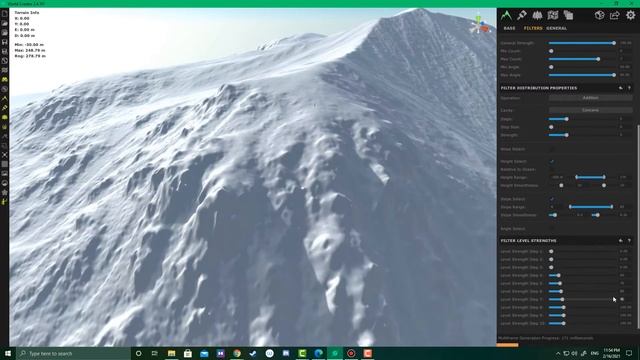This screenshot has height=360, width=640.
Task: Open Task View on the taskbar
Action: tap(154, 353)
